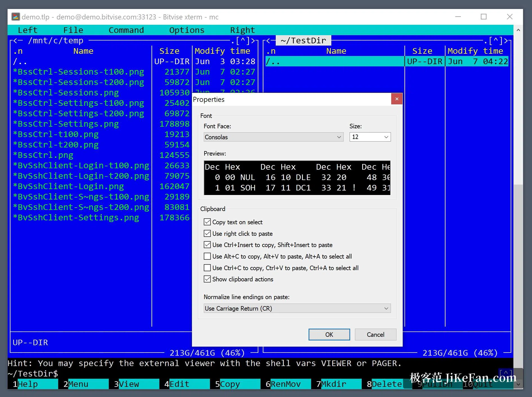Click the 1 Help function key button

[35, 384]
